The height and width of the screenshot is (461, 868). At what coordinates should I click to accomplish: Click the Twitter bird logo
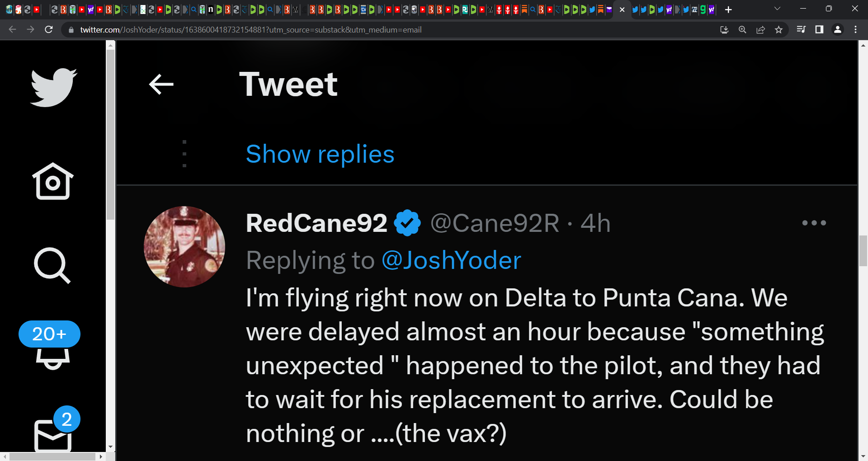tap(53, 87)
